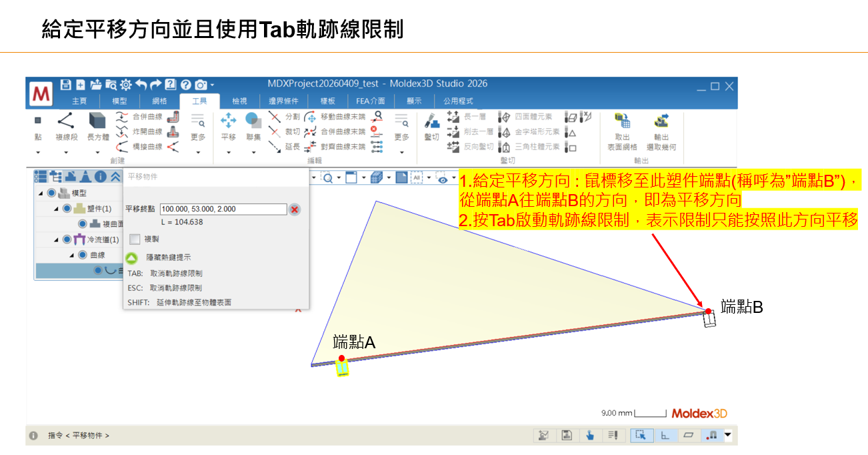Image resolution: width=868 pixels, height=455 pixels.
Task: Toggle visibility of 曲線 node
Action: click(83, 255)
